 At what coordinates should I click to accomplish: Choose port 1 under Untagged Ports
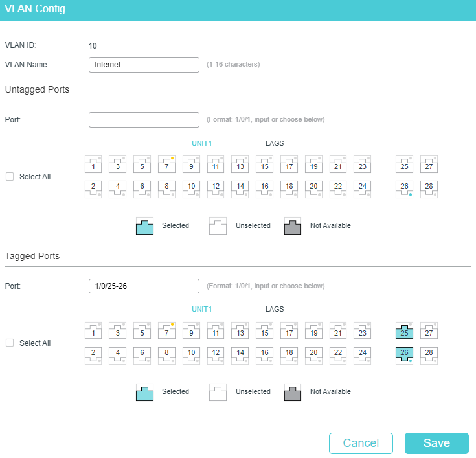pyautogui.click(x=93, y=165)
